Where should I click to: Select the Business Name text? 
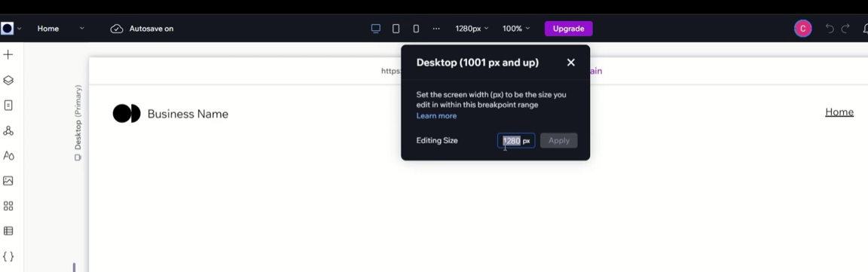188,114
